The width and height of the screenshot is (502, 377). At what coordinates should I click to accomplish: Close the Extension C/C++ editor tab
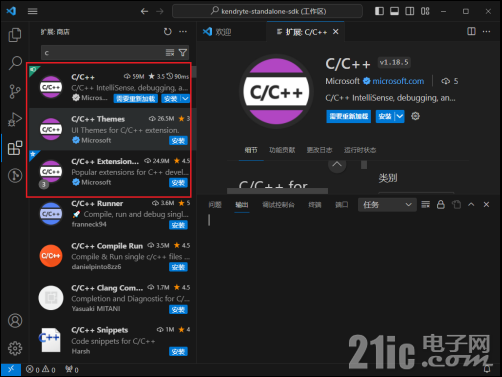(x=336, y=32)
